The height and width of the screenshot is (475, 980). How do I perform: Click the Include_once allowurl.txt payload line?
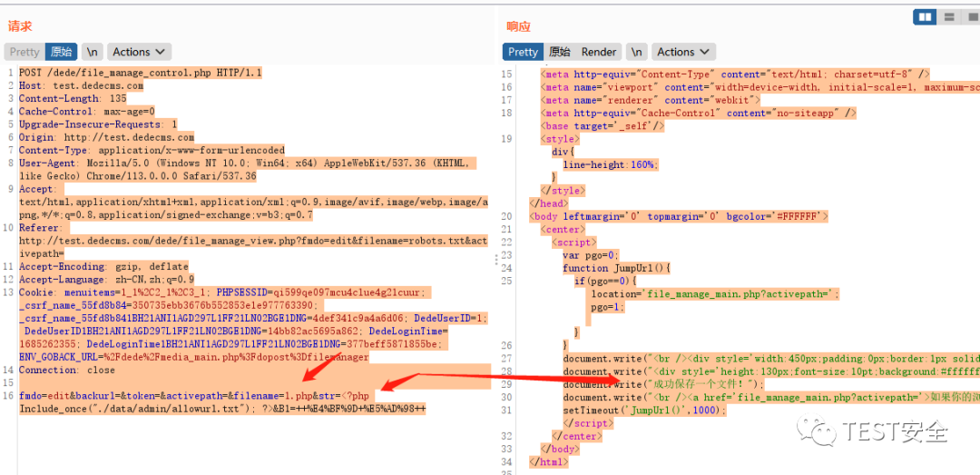click(222, 410)
